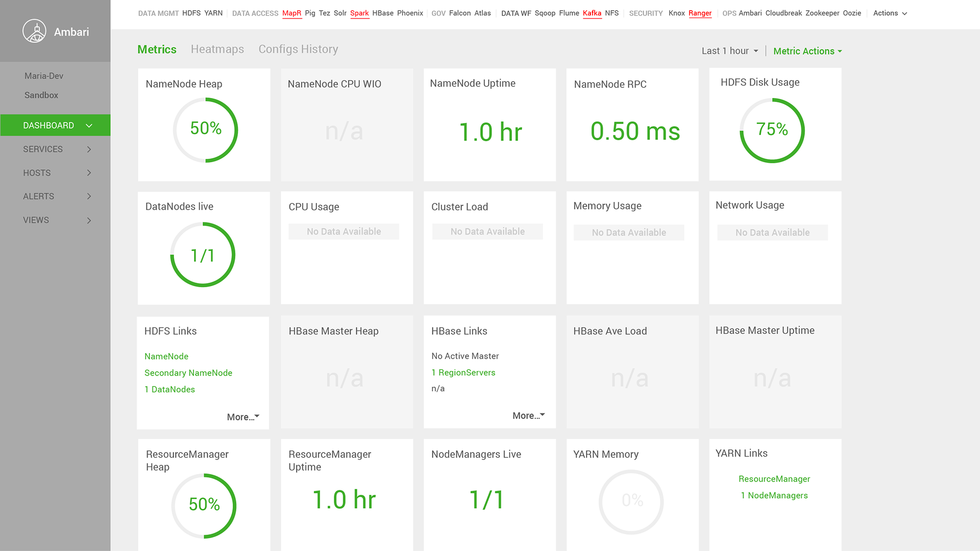980x551 pixels.
Task: Click the YARN Memory 0% gauge
Action: pyautogui.click(x=631, y=502)
